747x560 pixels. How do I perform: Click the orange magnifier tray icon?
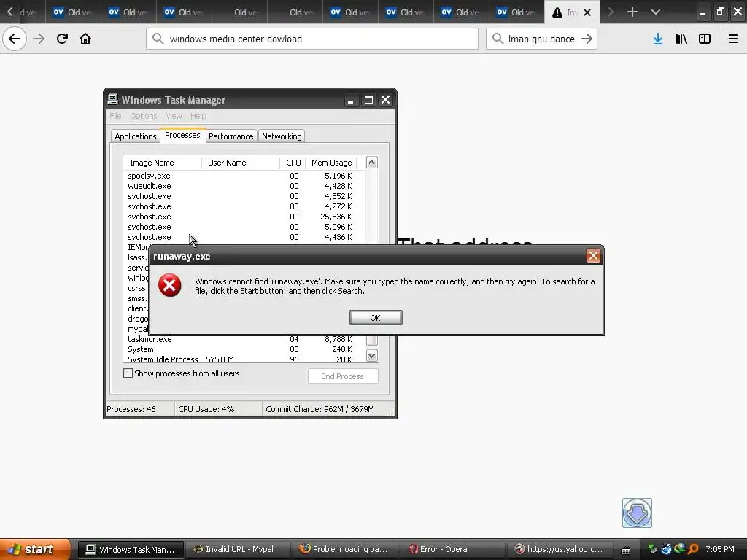coord(693,549)
